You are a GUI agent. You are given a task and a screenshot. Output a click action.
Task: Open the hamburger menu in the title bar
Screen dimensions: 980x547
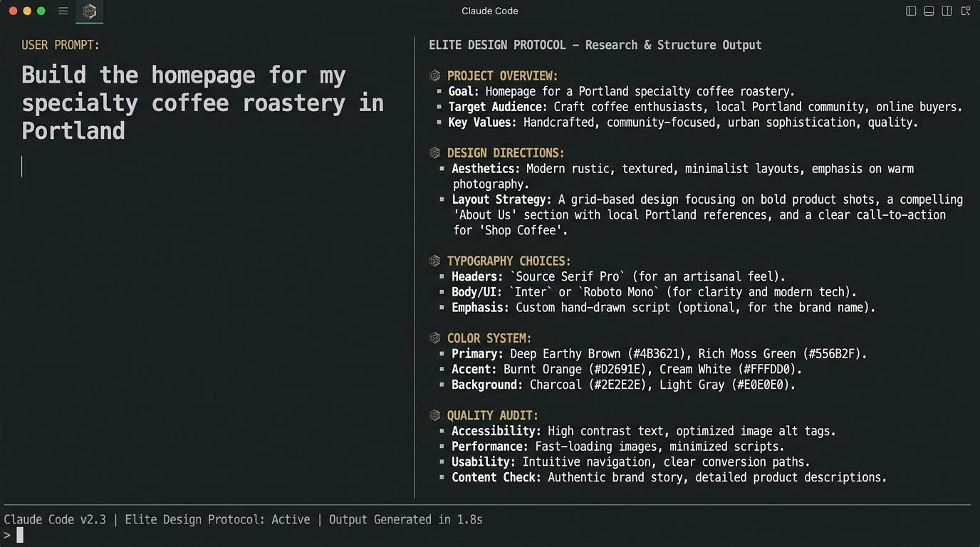(x=63, y=11)
